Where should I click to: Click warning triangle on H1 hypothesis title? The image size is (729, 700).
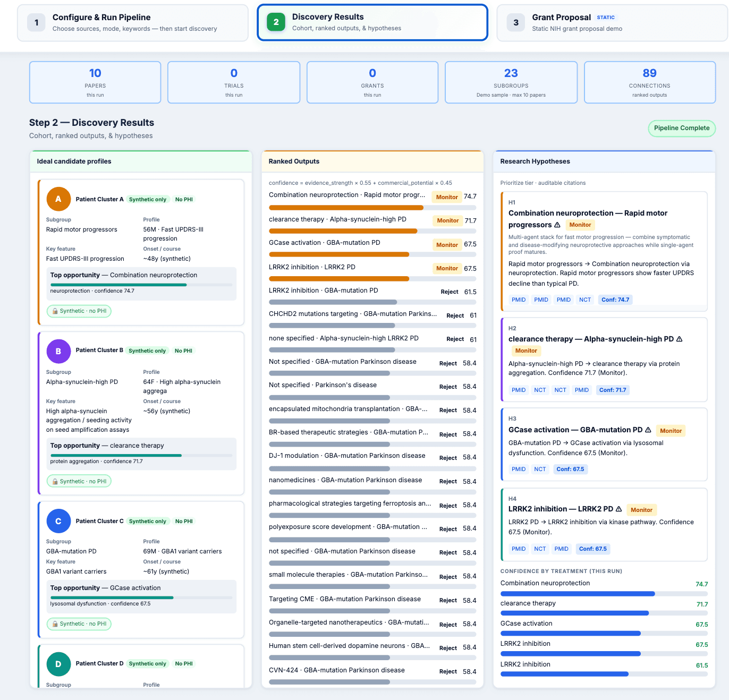(x=557, y=225)
